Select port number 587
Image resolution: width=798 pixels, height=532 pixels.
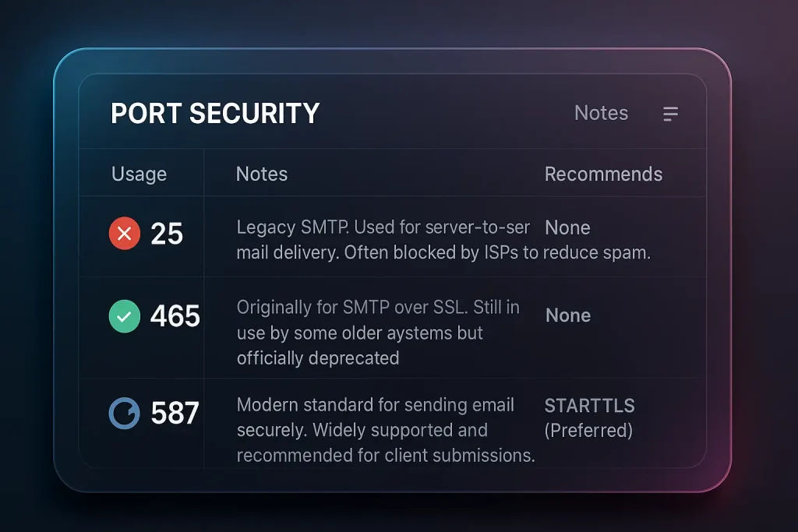coord(175,413)
